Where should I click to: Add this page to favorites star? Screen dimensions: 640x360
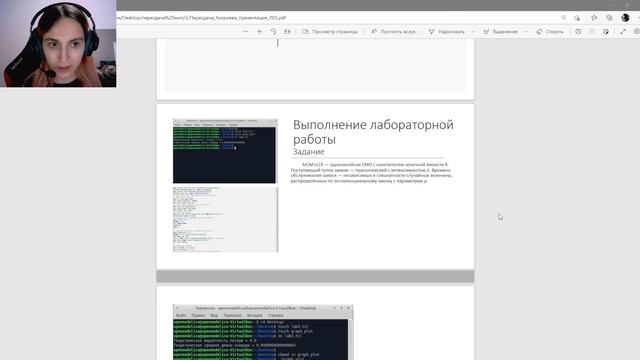click(577, 18)
